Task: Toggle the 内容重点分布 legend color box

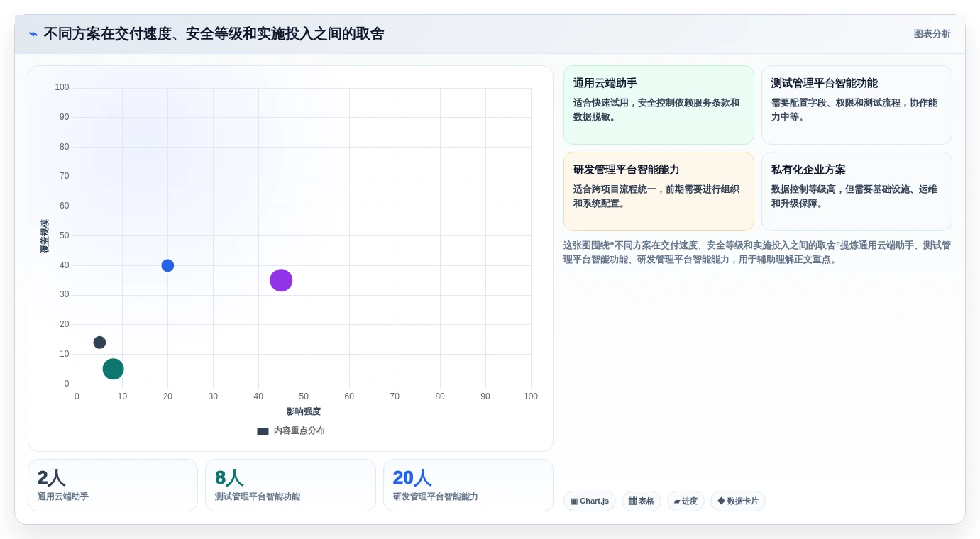Action: tap(263, 431)
